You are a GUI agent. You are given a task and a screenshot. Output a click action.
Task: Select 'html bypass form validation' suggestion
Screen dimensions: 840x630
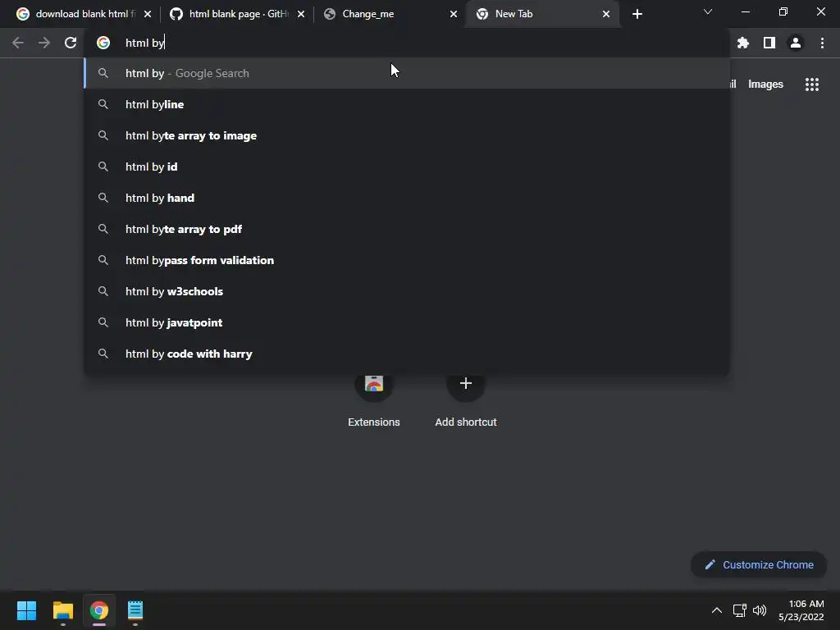click(406, 260)
